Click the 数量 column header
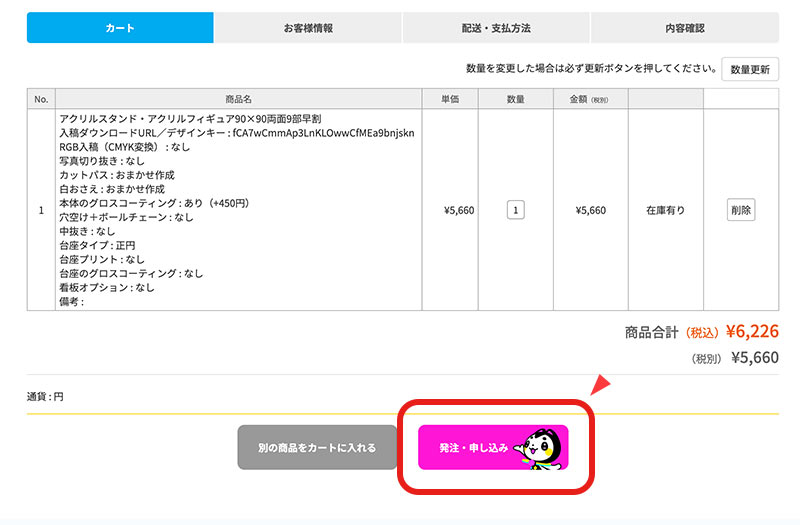The image size is (800, 525). [x=515, y=99]
